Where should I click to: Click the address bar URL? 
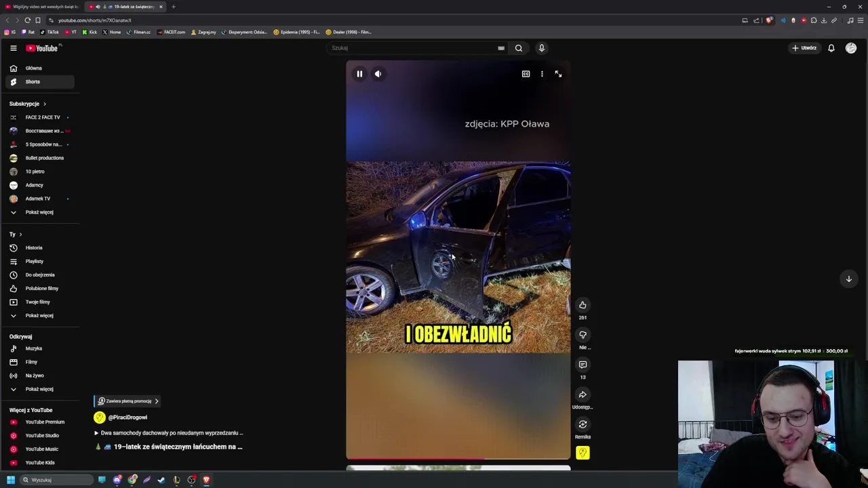(x=95, y=20)
